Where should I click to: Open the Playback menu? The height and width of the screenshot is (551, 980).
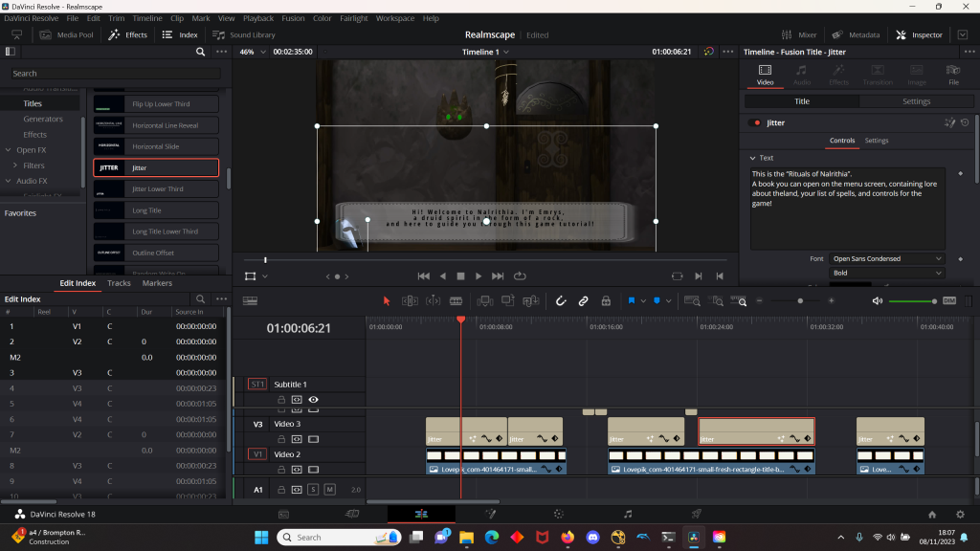(258, 18)
